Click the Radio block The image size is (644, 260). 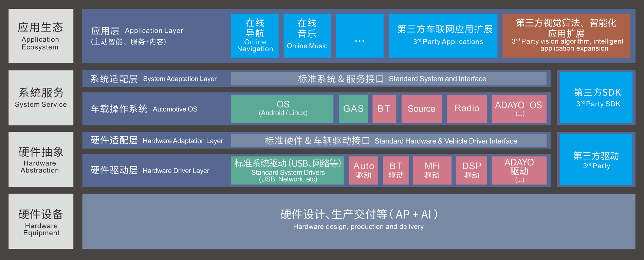pos(467,108)
